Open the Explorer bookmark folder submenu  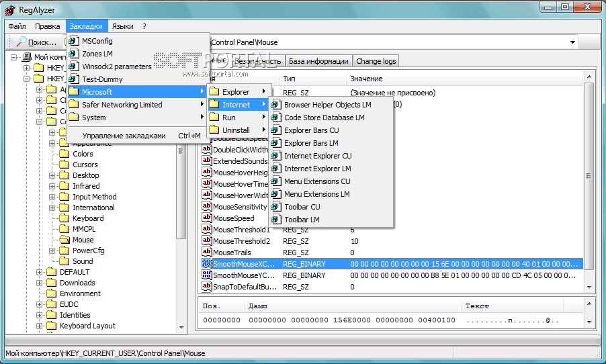click(x=239, y=92)
